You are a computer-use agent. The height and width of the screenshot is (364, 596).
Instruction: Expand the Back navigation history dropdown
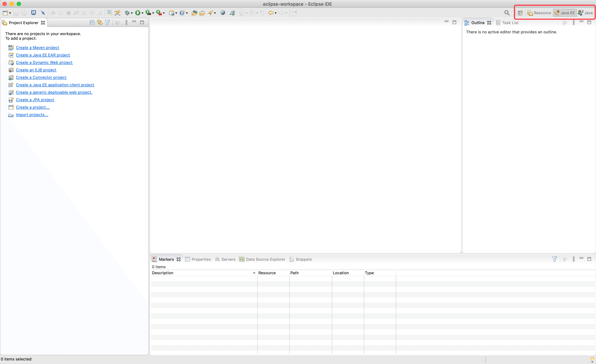pos(275,13)
